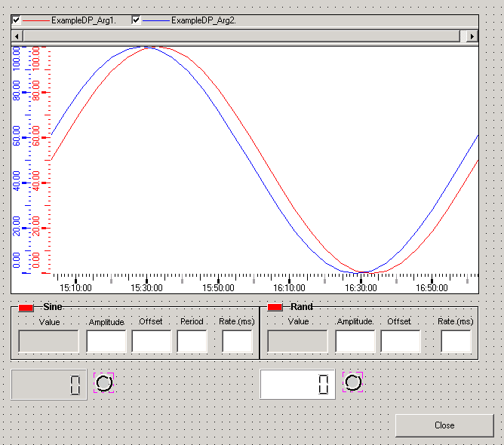Click the red indicator next to Rand

(x=275, y=308)
